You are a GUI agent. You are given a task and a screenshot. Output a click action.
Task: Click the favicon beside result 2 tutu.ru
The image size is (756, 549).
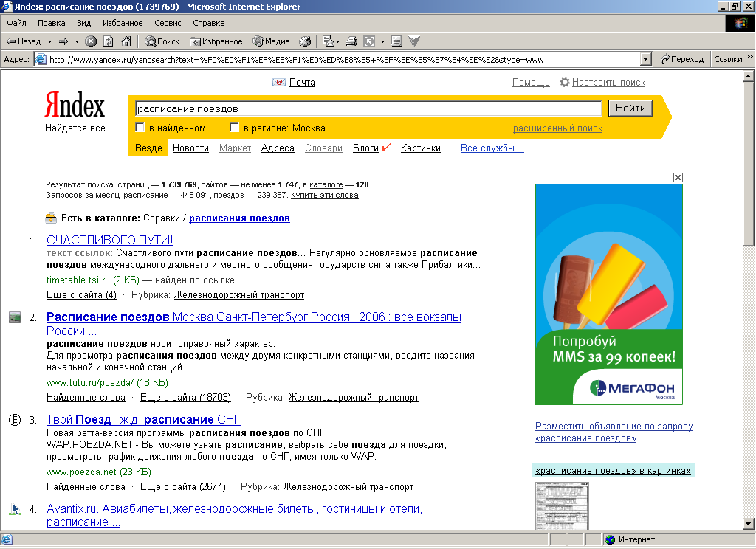(x=15, y=317)
